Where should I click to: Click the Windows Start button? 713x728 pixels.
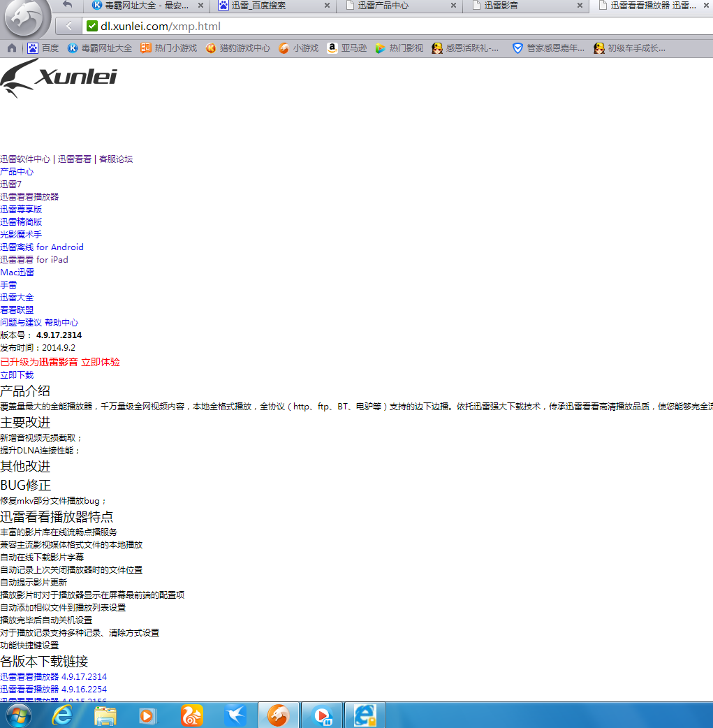(20, 715)
